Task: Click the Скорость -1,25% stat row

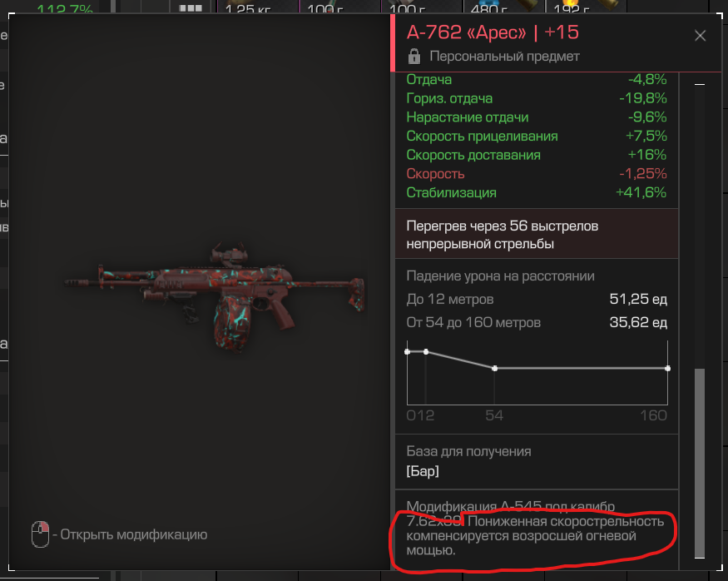Action: coord(537,174)
